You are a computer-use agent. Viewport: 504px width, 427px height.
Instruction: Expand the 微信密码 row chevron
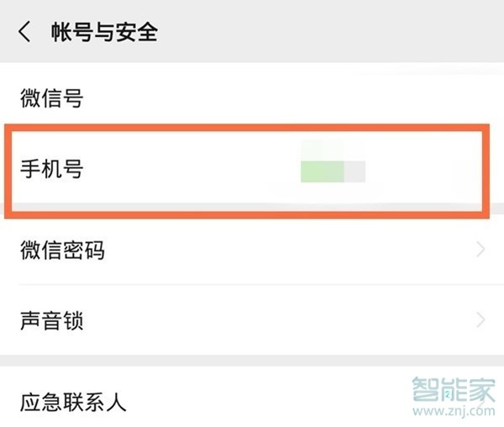(x=480, y=250)
